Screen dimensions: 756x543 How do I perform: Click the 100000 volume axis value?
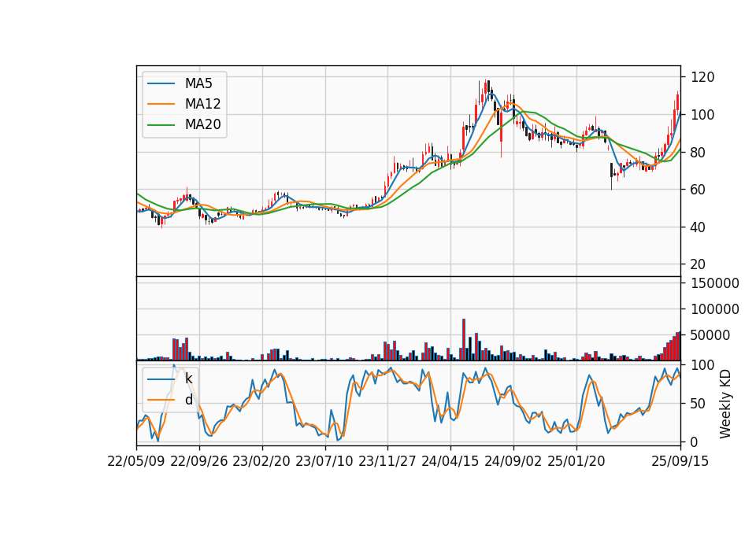[715, 309]
